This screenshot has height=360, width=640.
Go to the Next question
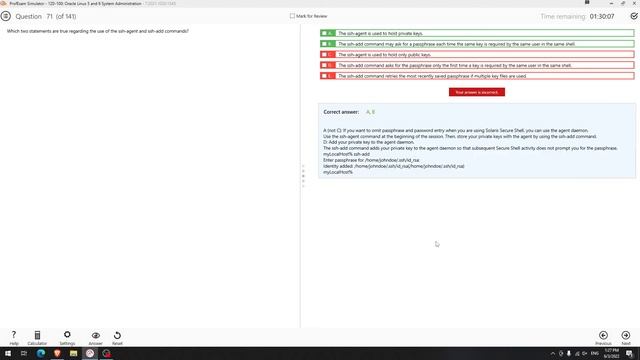click(626, 338)
